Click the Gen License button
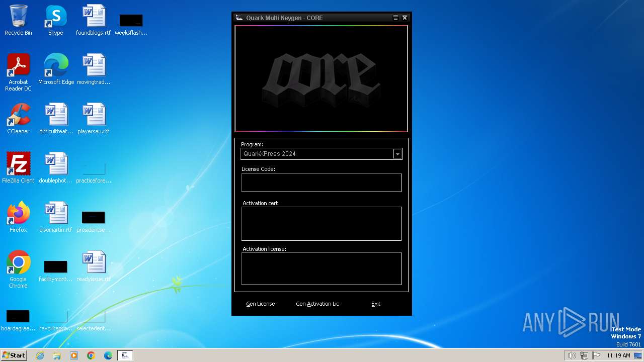The height and width of the screenshot is (362, 644). coord(261,304)
